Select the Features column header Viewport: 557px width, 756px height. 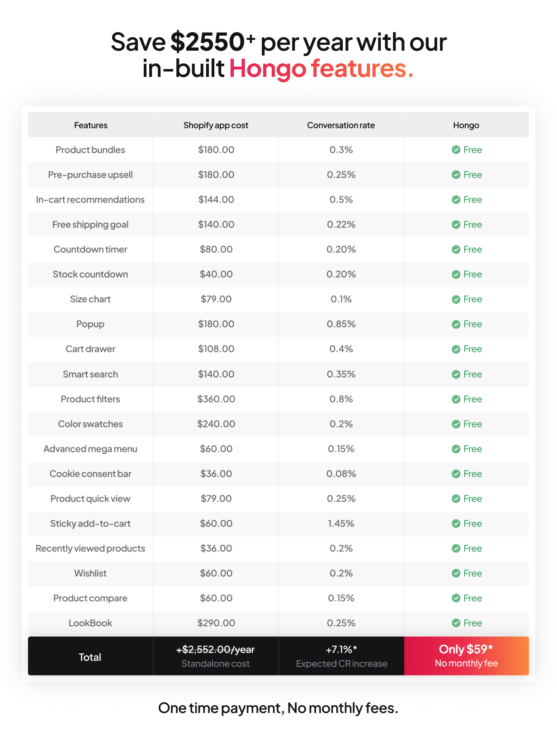coord(90,125)
